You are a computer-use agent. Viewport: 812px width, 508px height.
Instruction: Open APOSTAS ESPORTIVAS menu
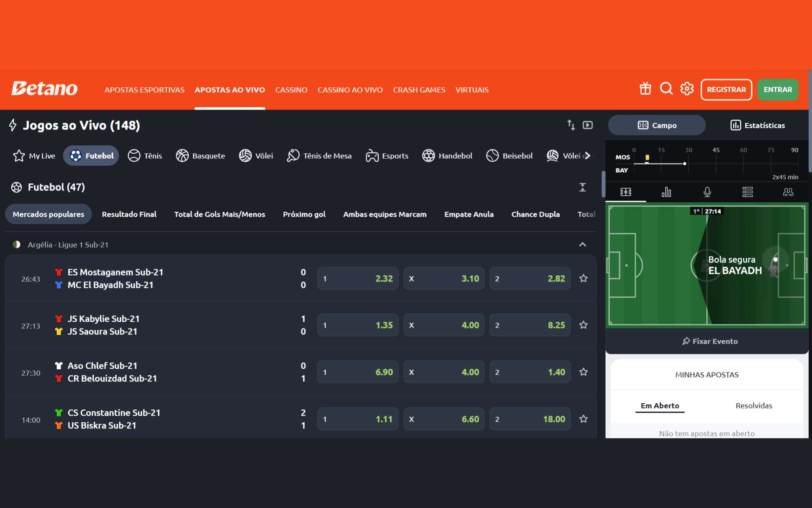pyautogui.click(x=145, y=90)
